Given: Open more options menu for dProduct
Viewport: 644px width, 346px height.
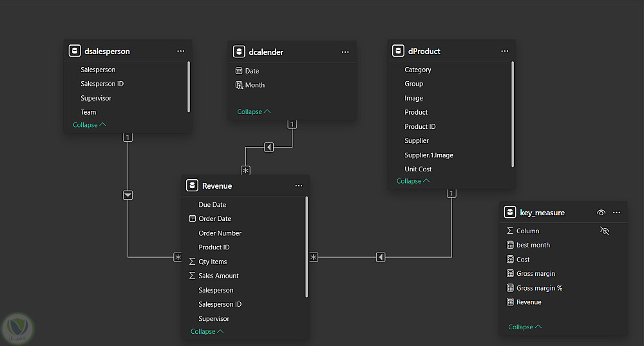Looking at the screenshot, I should point(505,51).
